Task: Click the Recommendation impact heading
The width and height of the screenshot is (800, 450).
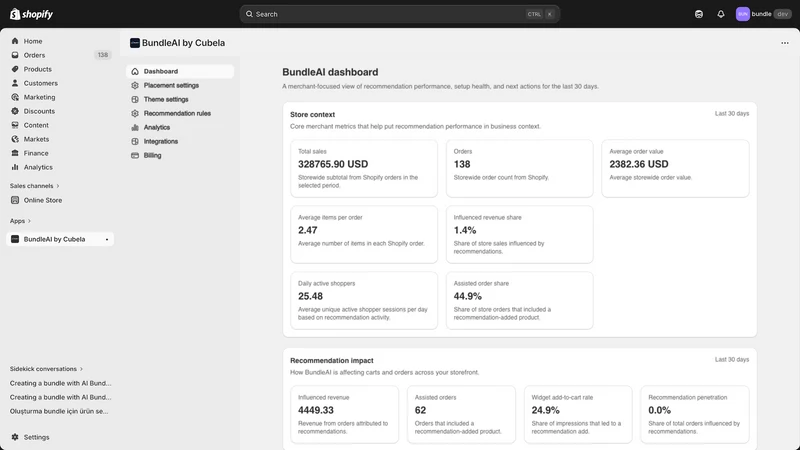Action: [x=332, y=361]
